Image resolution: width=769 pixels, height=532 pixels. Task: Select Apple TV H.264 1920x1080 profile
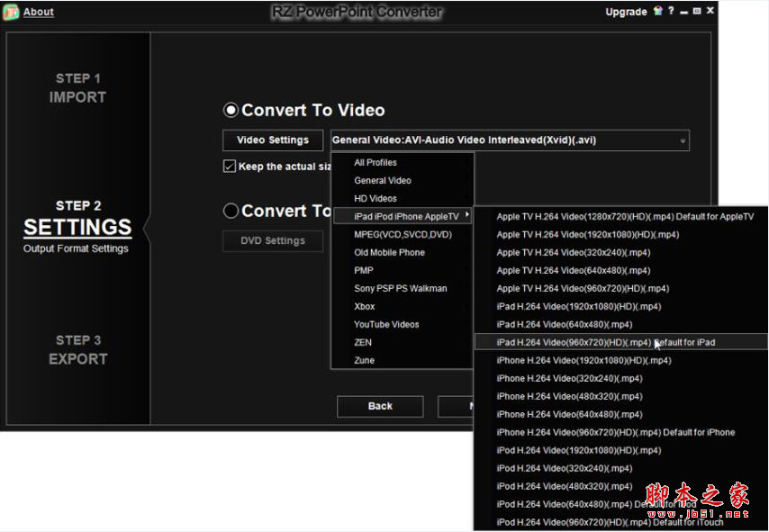(621, 234)
